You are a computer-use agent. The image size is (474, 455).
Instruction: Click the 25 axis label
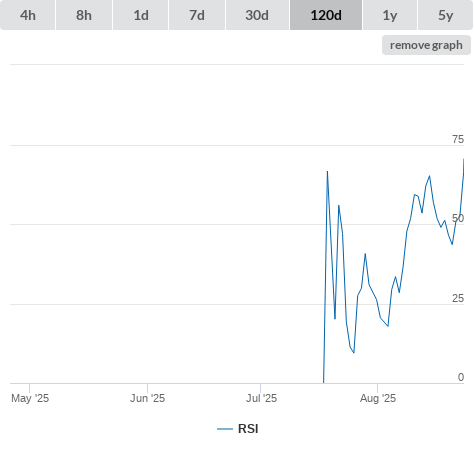click(458, 298)
